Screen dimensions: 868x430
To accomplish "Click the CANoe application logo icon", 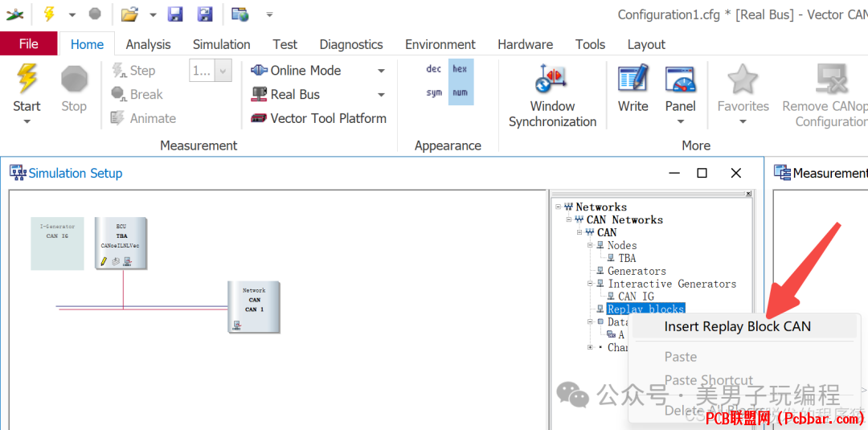I will coord(14,14).
